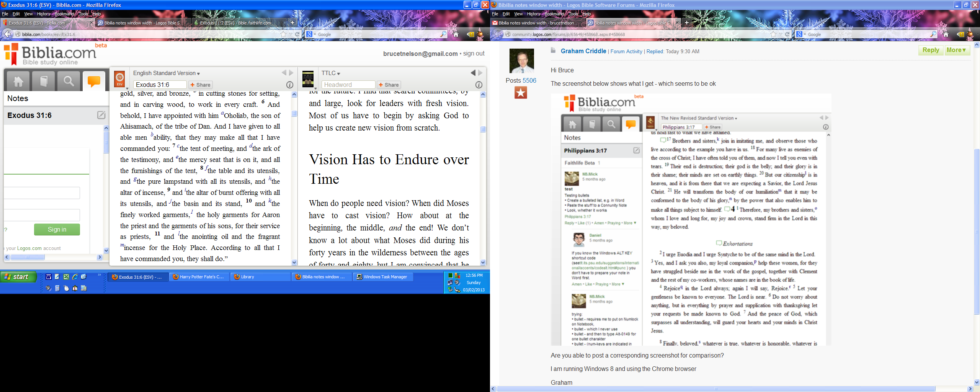Viewport: 980px width, 392px height.
Task: Open Graham Criddle's avatar photo
Action: pyautogui.click(x=521, y=61)
